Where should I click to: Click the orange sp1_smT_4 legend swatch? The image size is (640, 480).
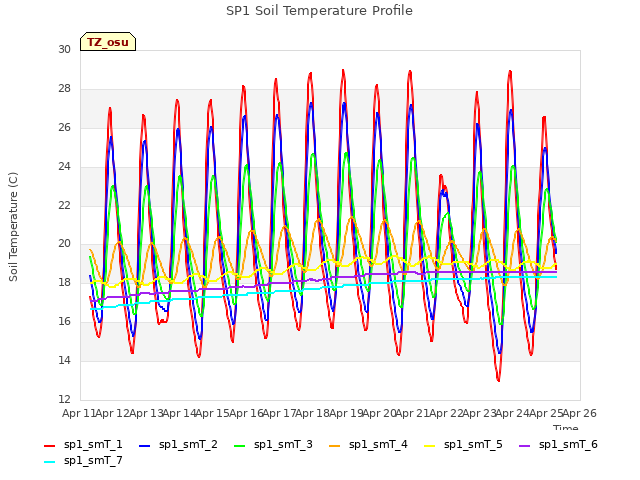tap(334, 446)
